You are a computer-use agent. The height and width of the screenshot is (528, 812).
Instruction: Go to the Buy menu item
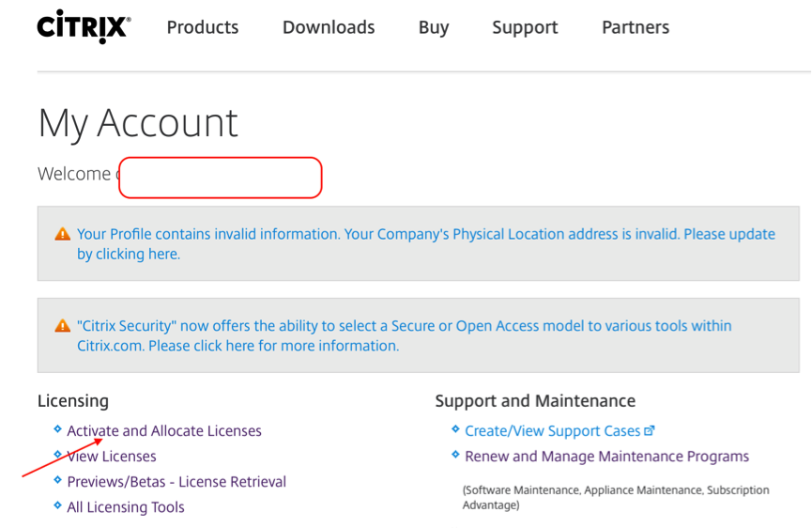point(434,27)
